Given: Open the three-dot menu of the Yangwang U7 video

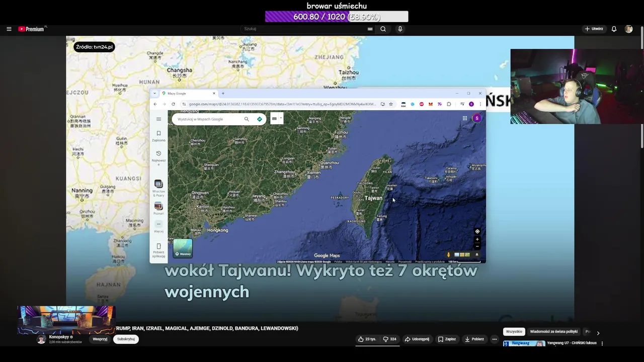Looking at the screenshot, I should (602, 343).
